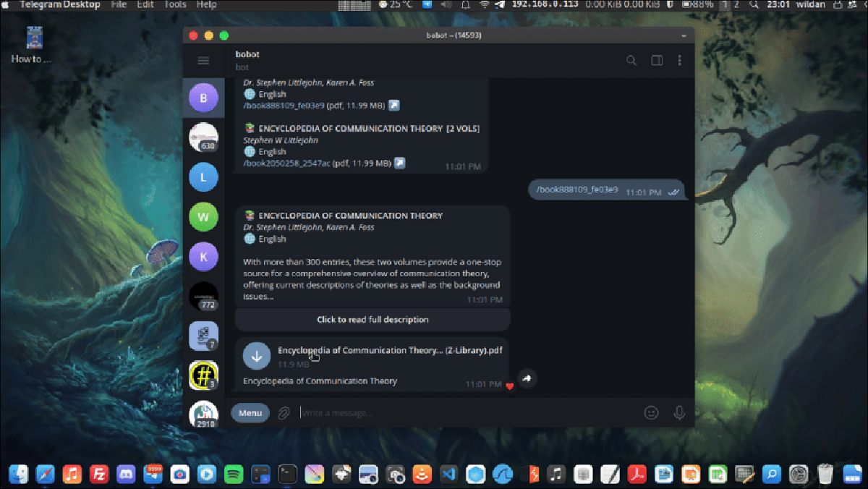Click the bobot chat title header
The image size is (868, 489).
coord(247,54)
